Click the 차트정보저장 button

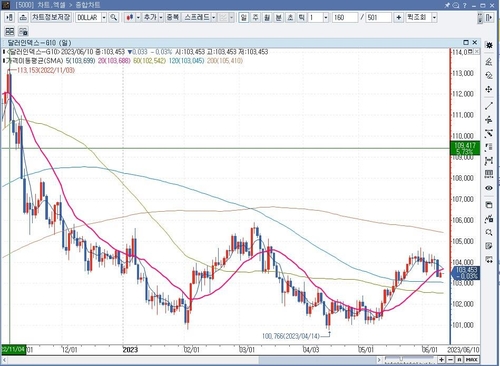(51, 17)
